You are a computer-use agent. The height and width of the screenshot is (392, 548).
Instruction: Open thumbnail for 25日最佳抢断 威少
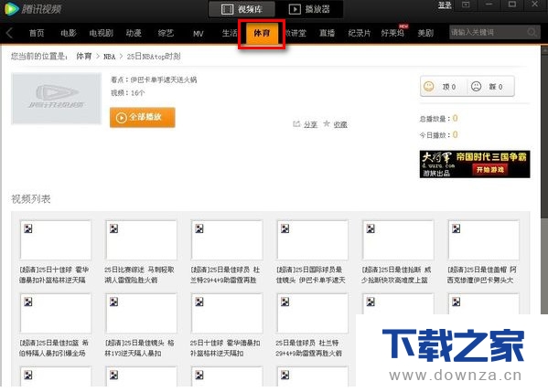pyautogui.click(x=398, y=240)
